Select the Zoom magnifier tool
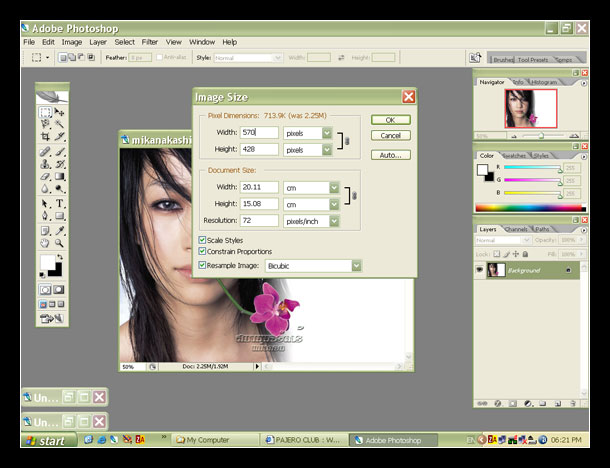Screen dimensions: 610x468 tap(60, 242)
